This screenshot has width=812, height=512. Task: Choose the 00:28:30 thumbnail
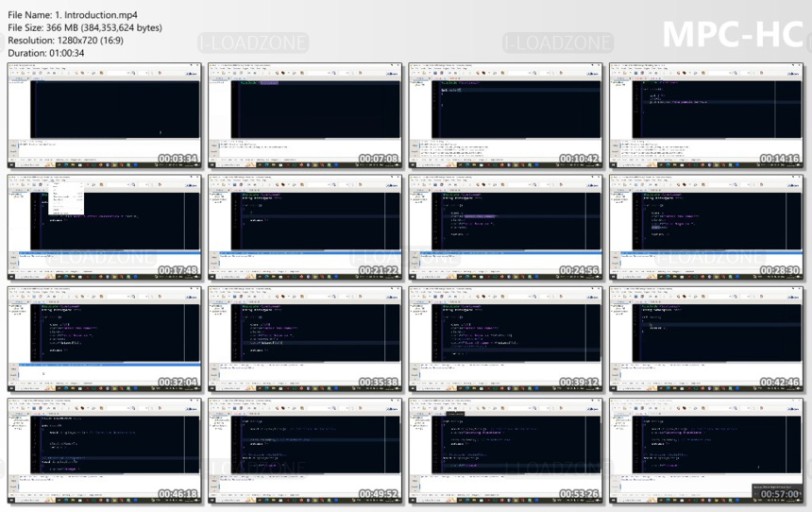tap(706, 228)
